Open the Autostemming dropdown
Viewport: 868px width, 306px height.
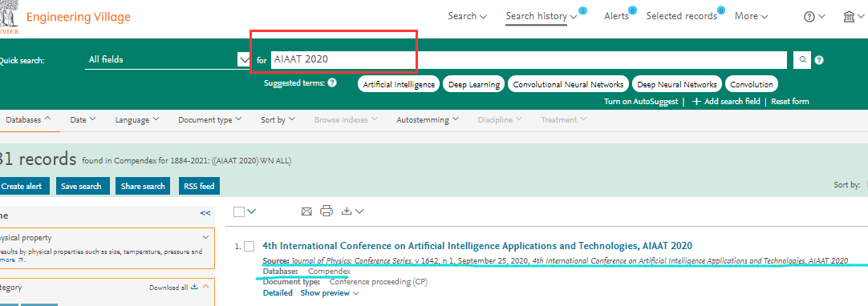428,120
